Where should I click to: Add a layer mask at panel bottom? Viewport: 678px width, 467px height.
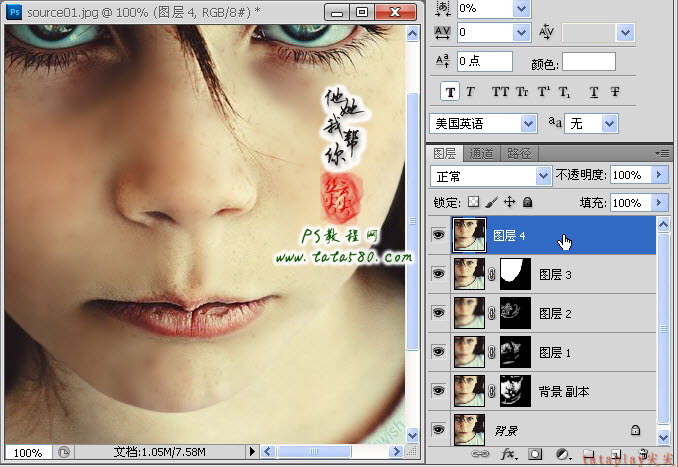click(x=535, y=454)
